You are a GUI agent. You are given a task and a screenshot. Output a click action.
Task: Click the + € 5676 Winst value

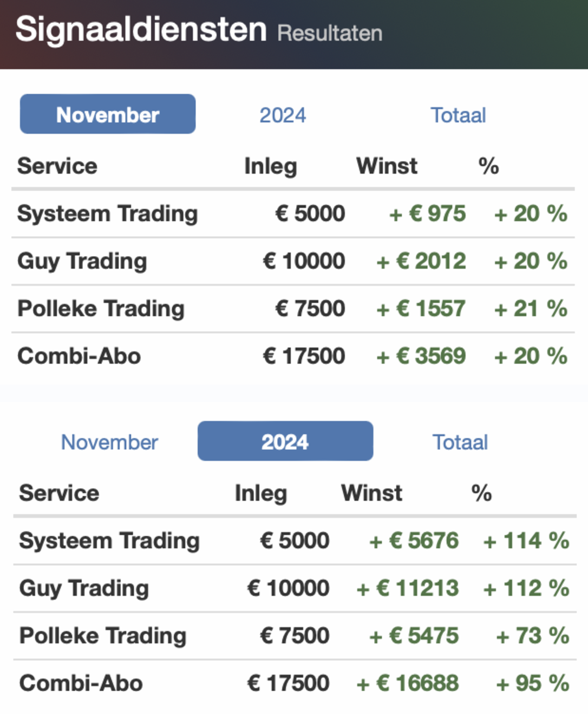click(414, 541)
